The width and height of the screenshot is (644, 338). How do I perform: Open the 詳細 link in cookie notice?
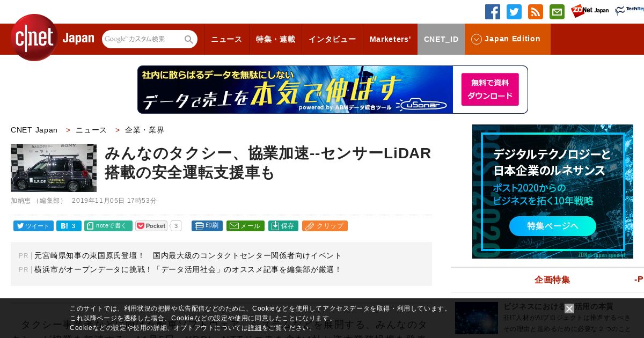click(254, 328)
